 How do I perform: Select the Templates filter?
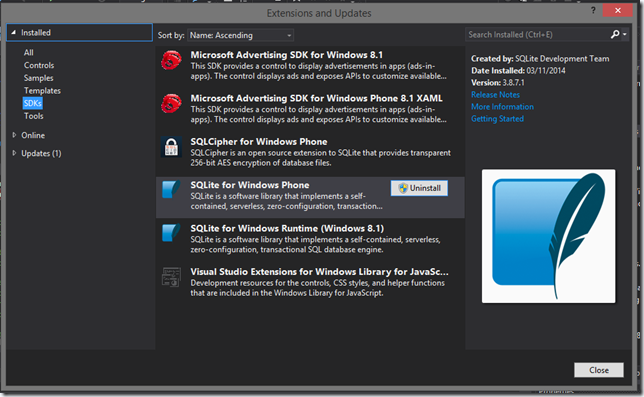point(42,91)
